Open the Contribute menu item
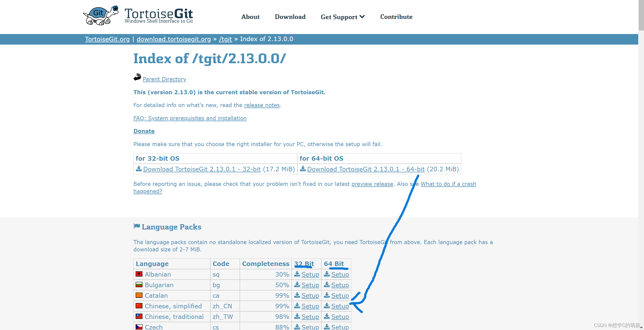The width and height of the screenshot is (644, 330). 396,17
